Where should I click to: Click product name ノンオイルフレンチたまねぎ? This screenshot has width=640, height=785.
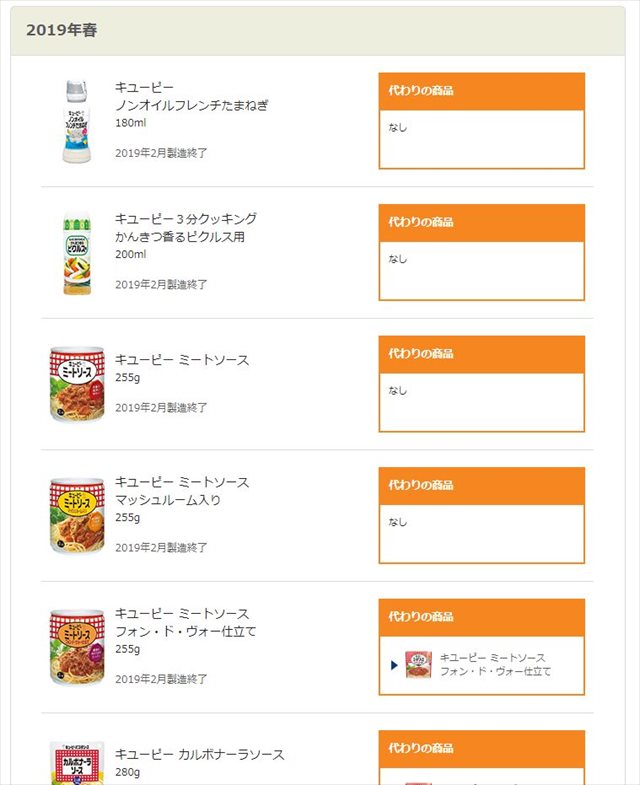pyautogui.click(x=192, y=105)
